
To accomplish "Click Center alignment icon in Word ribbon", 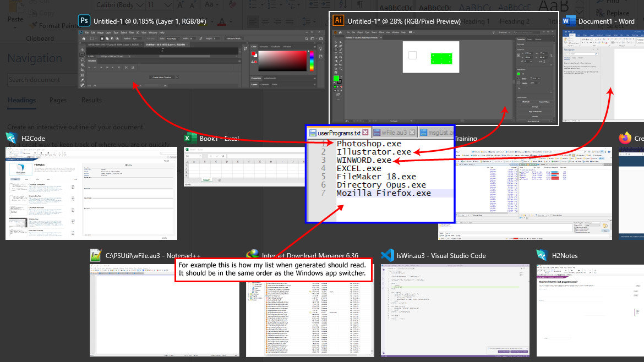I will [265, 21].
